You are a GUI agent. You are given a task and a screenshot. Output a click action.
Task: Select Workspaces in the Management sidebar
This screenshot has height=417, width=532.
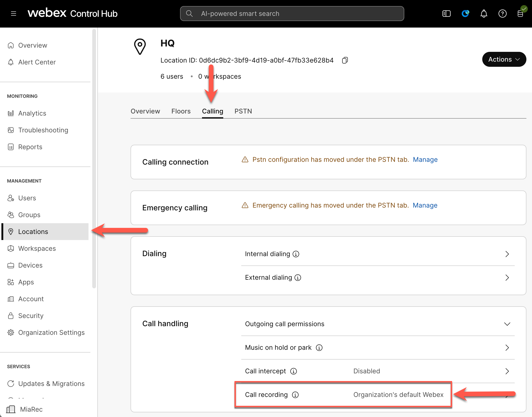coord(37,248)
